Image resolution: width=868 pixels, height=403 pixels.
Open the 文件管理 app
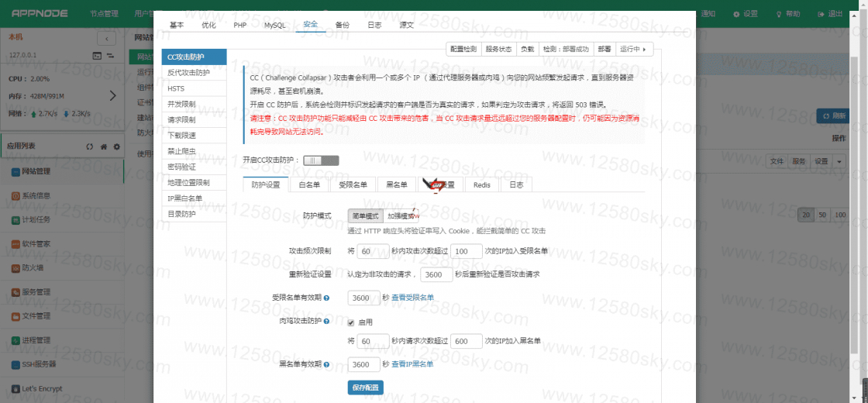click(62, 316)
